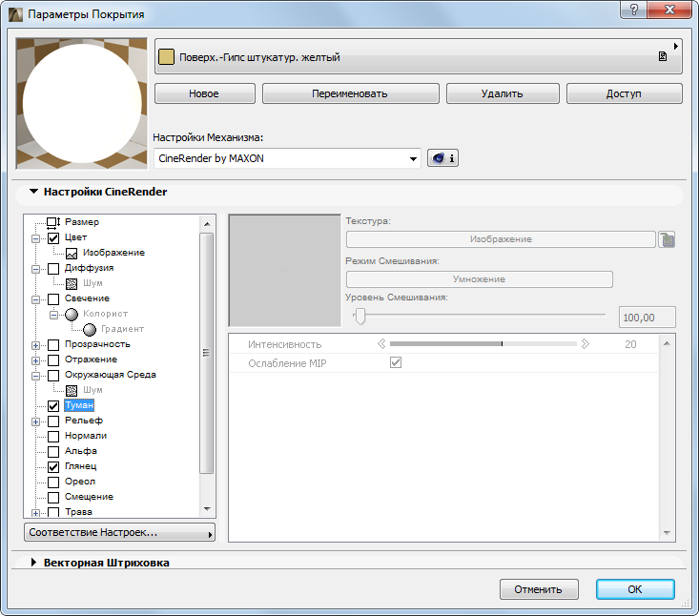Click the texture file load icon beside Изображение

668,239
